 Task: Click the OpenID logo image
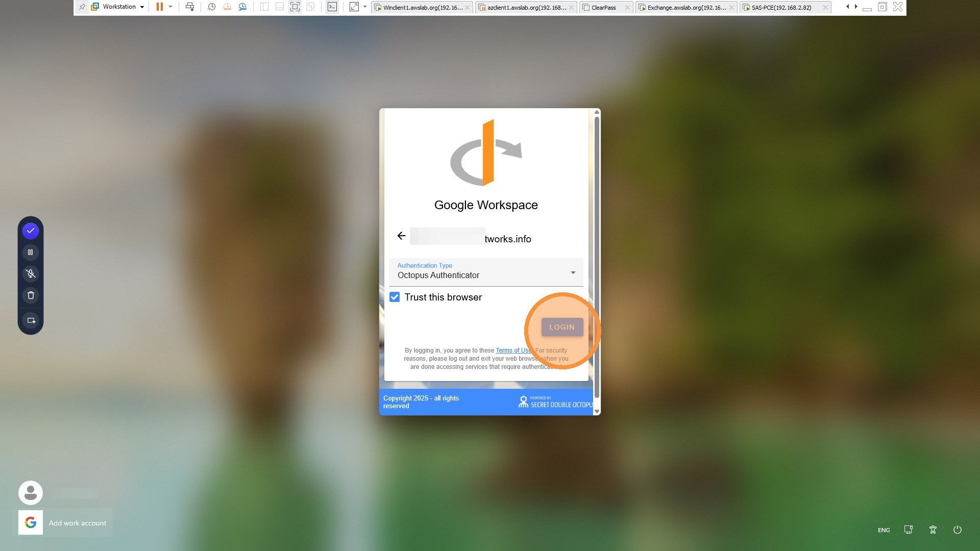486,153
